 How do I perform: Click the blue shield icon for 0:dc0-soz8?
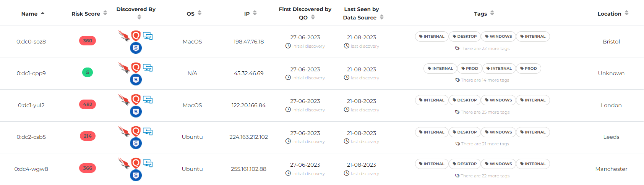(x=136, y=48)
